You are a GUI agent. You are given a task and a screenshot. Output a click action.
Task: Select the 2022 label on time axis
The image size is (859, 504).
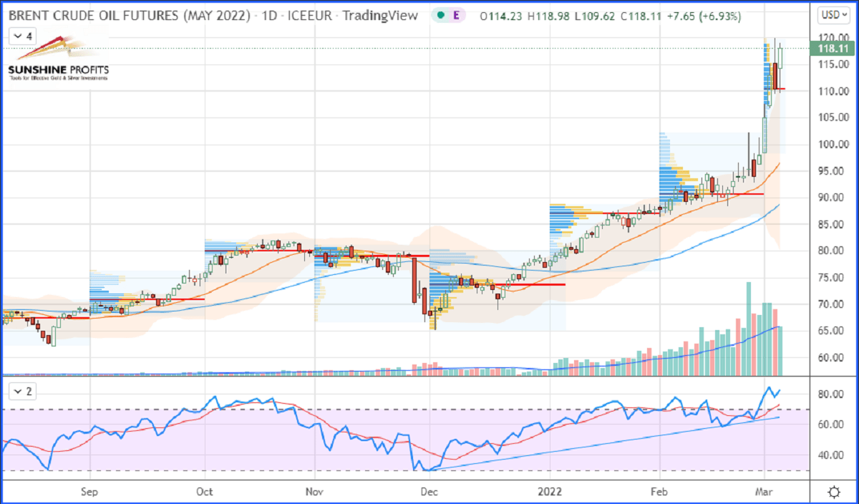pyautogui.click(x=551, y=492)
